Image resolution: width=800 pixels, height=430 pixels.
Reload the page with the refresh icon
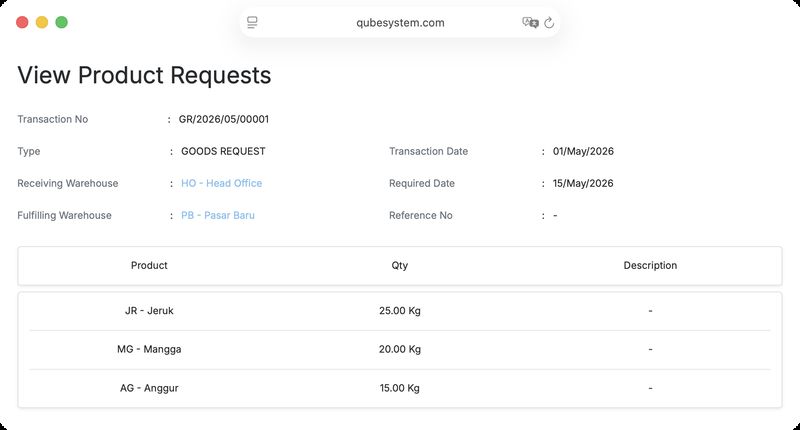[549, 22]
